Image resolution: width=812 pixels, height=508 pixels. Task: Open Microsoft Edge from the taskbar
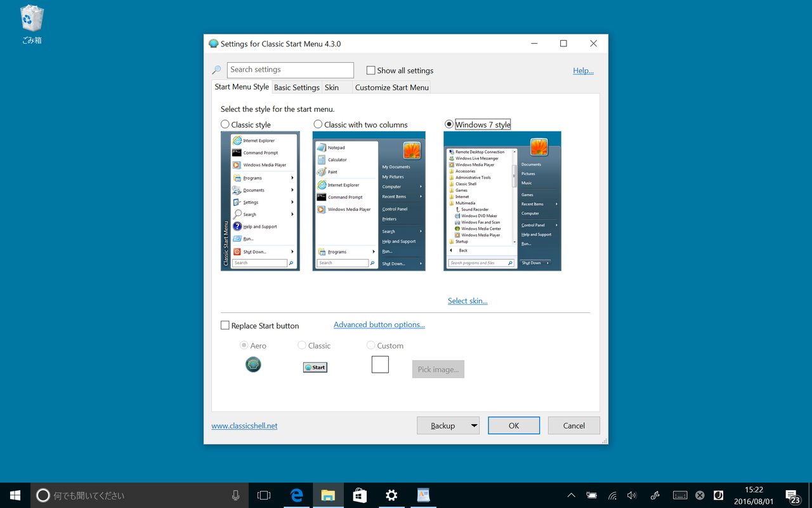tap(296, 495)
